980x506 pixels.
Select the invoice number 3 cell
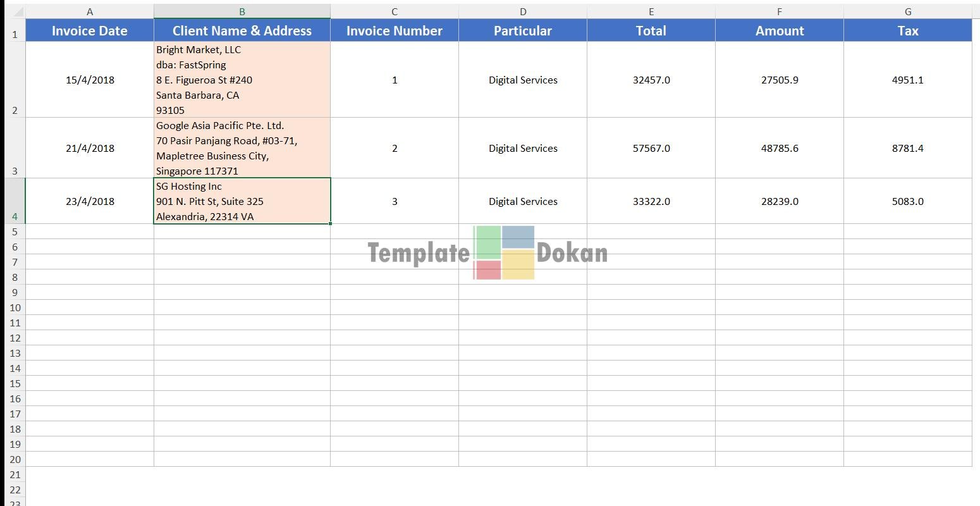coord(395,201)
